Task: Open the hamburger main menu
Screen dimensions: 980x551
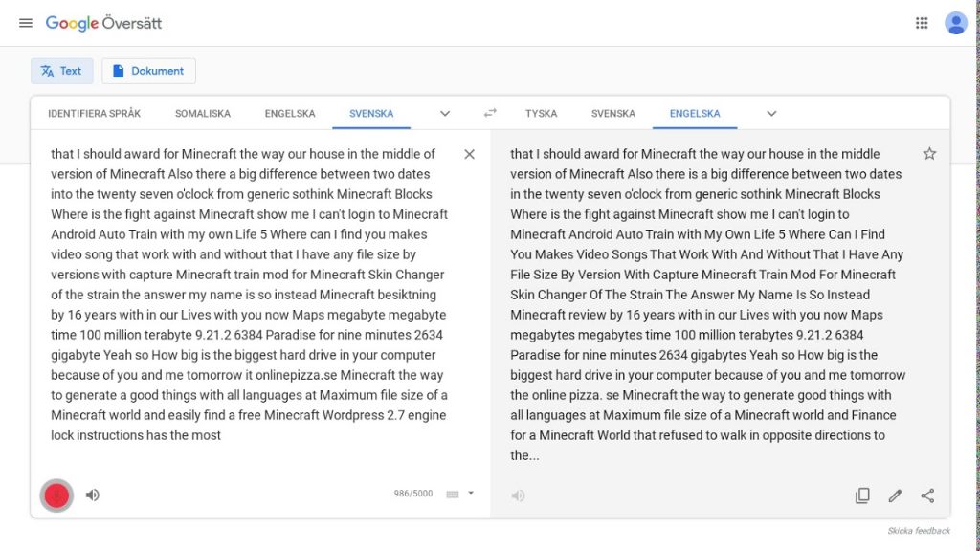Action: pyautogui.click(x=26, y=23)
